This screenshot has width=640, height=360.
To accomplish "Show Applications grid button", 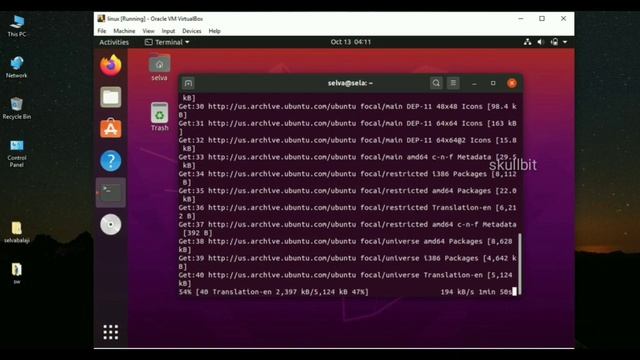I will pos(111,332).
